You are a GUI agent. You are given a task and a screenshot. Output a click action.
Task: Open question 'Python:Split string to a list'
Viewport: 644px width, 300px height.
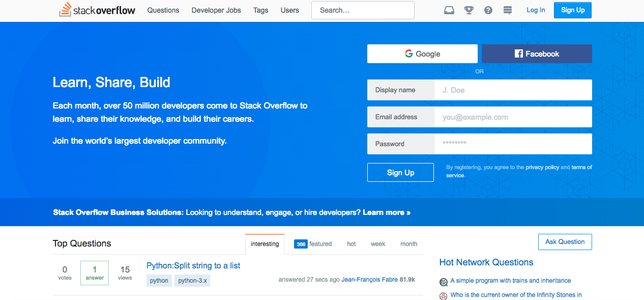193,265
